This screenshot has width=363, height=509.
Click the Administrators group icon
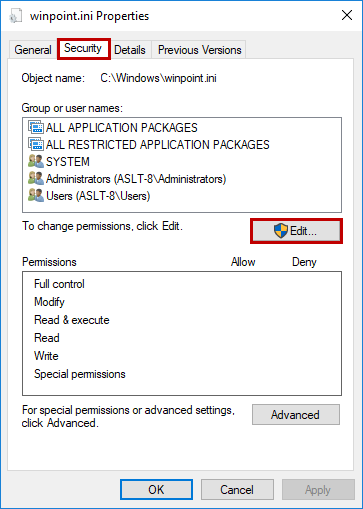pos(36,178)
